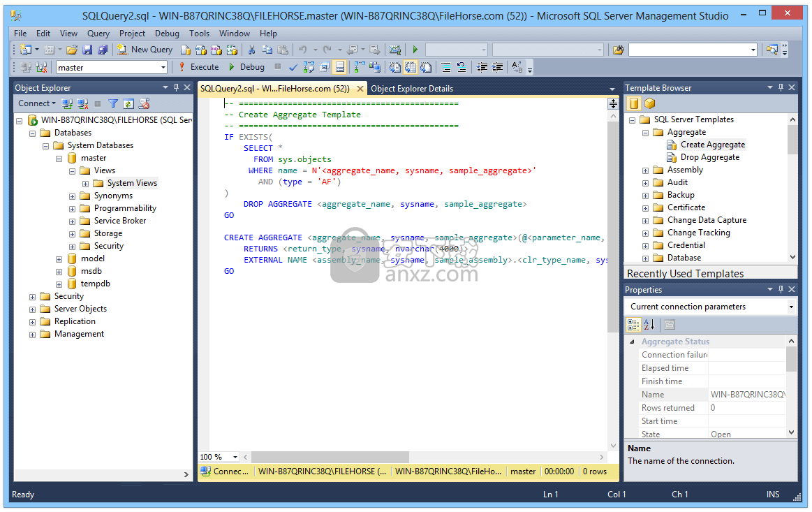
Task: Toggle auto-hide pin on Object Explorer
Action: coord(176,87)
